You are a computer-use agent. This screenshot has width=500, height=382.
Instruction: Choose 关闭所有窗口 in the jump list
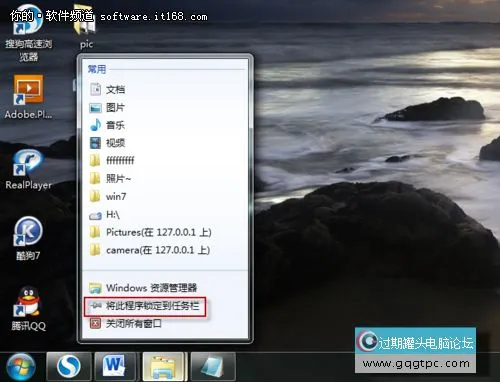click(x=165, y=323)
